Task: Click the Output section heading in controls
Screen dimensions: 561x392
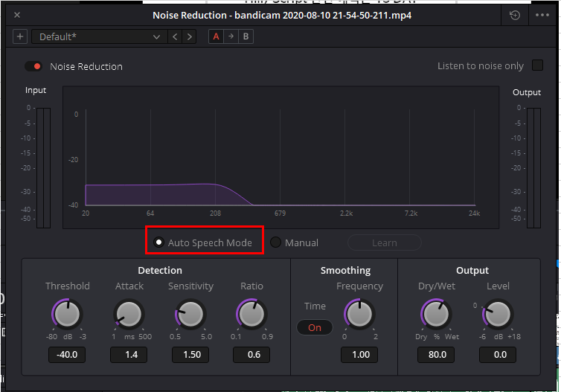Action: point(472,270)
